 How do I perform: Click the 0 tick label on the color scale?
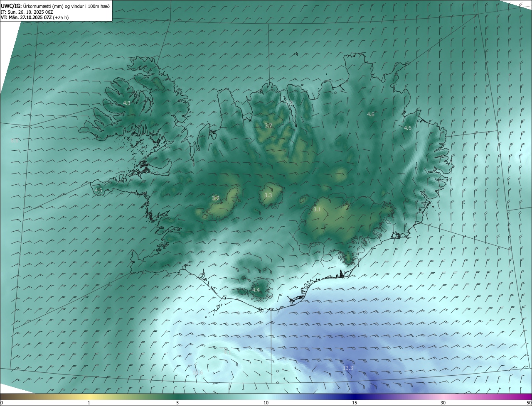2,403
